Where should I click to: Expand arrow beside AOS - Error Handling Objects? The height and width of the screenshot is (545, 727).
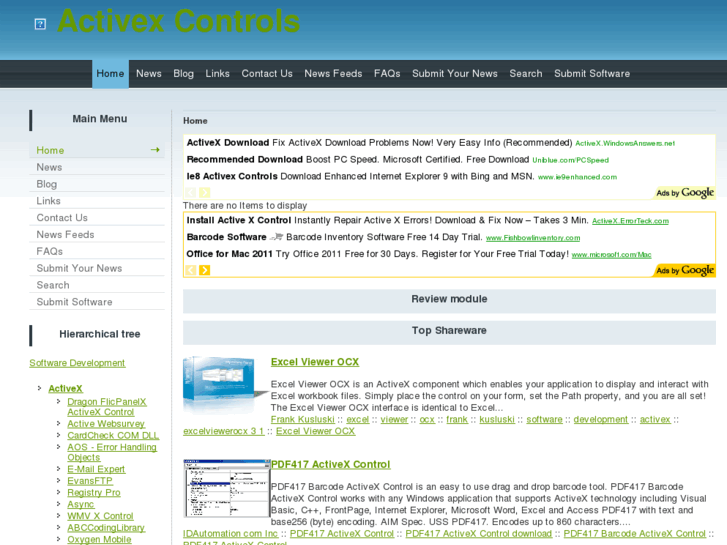pos(58,447)
